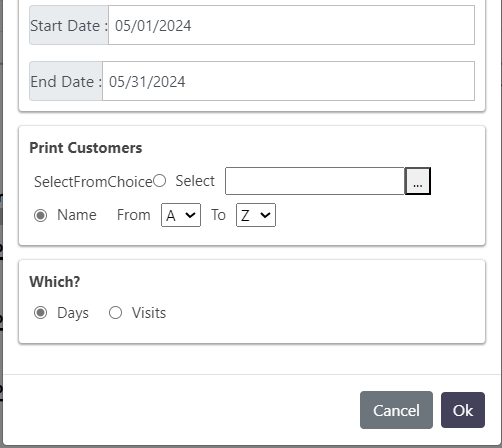Dismiss the dialog using Cancel
Screen dimensions: 502x448
tap(396, 410)
